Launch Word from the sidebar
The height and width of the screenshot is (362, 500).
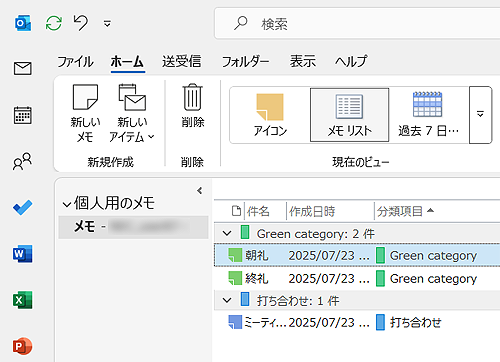[x=23, y=254]
